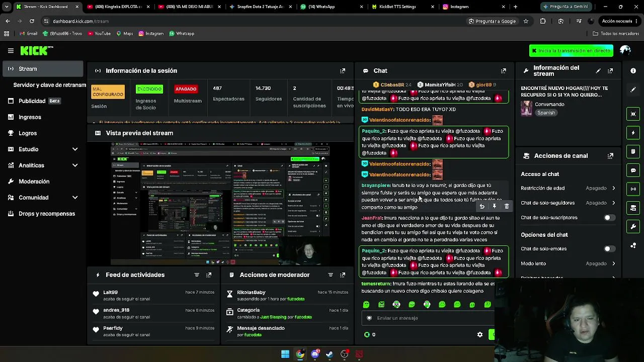Click Inicia la transmisión en directo button
The width and height of the screenshot is (644, 362).
pos(571,51)
